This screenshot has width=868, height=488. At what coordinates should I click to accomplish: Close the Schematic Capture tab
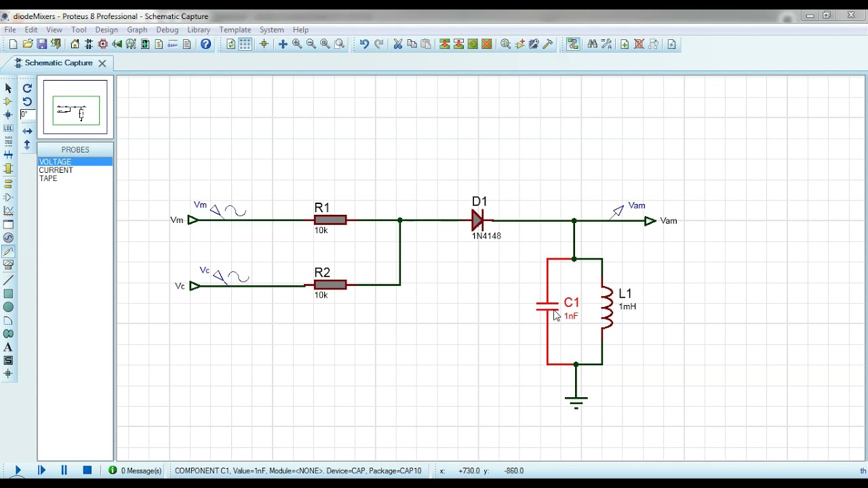click(102, 63)
